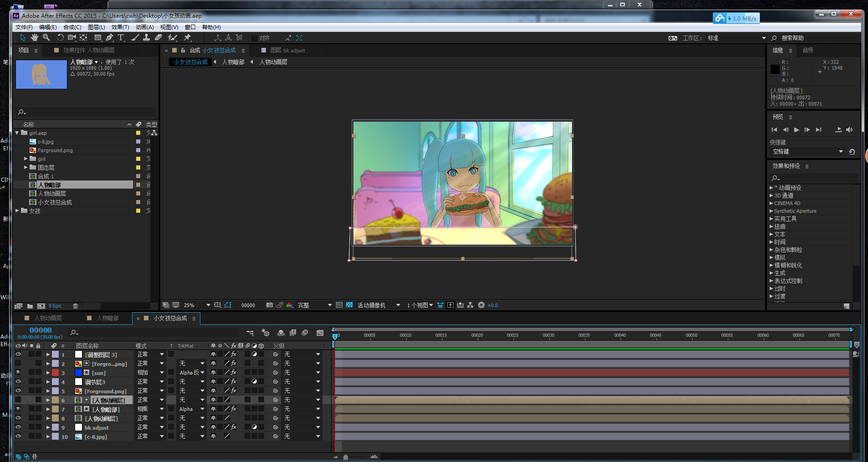Click the red label color swatch of layer 3
The height and width of the screenshot is (462, 868).
(x=55, y=373)
